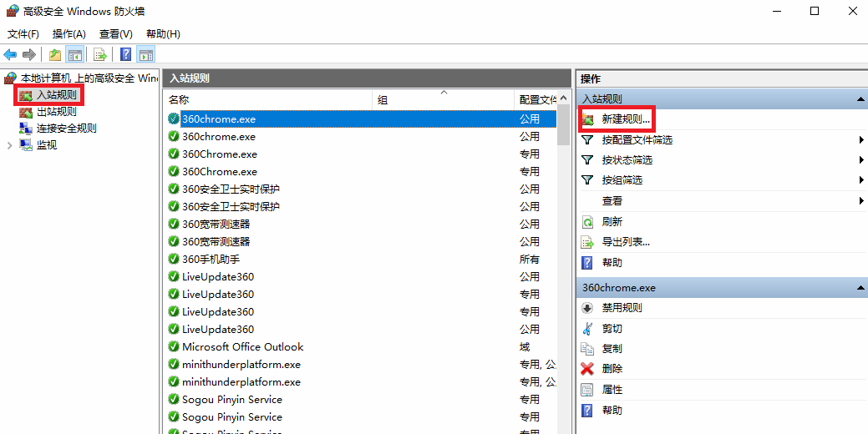Click the 域 profile cell
The image size is (868, 434).
click(525, 347)
